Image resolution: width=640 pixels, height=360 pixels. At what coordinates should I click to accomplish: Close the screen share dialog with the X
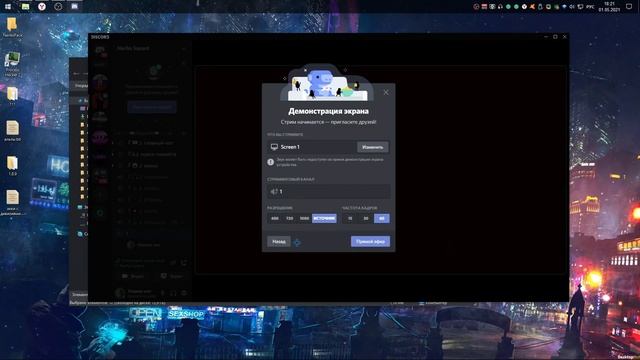(386, 93)
